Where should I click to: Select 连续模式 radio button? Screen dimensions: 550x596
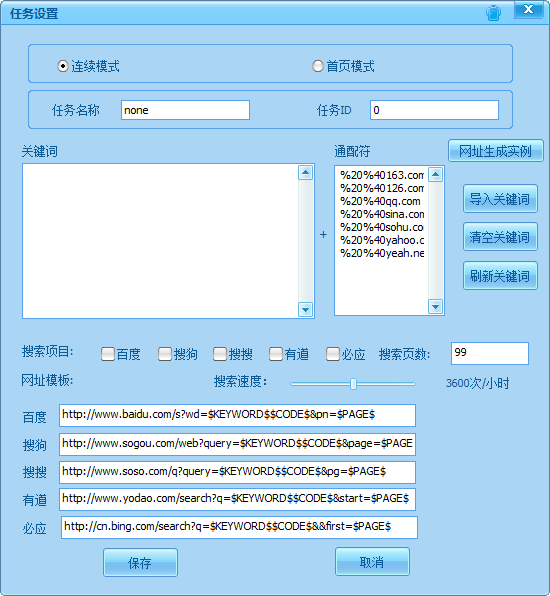pyautogui.click(x=63, y=66)
